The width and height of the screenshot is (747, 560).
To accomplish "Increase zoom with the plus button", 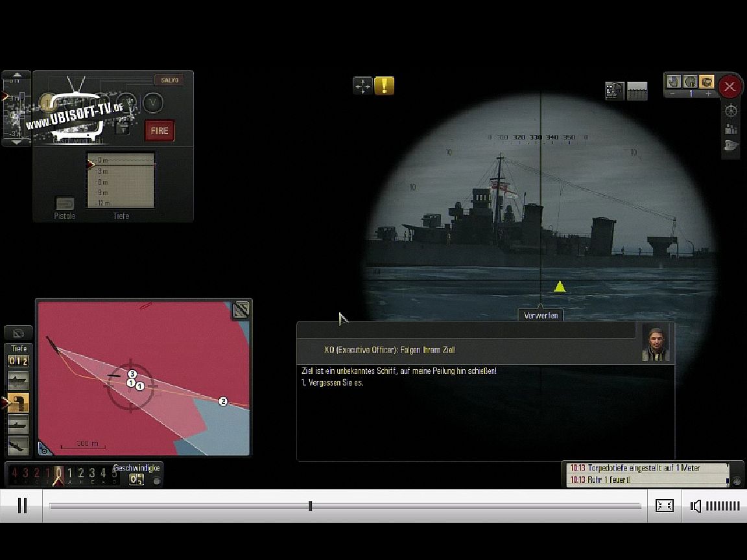I will tap(708, 94).
